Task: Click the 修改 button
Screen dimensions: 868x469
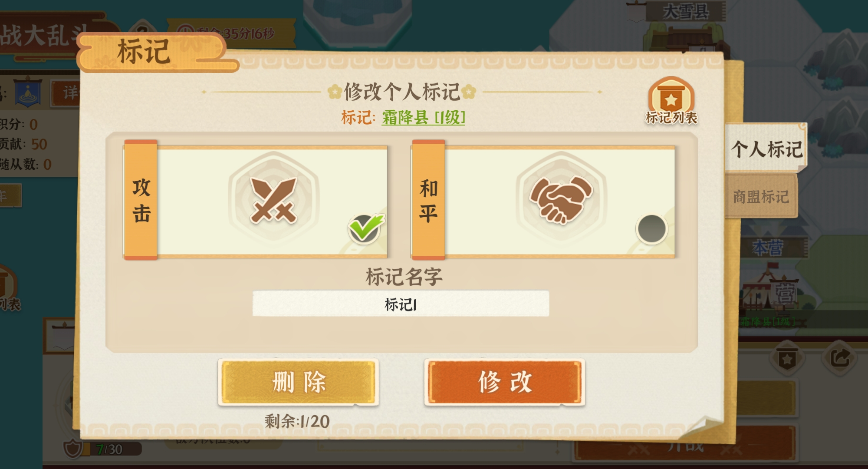Action: pos(504,382)
